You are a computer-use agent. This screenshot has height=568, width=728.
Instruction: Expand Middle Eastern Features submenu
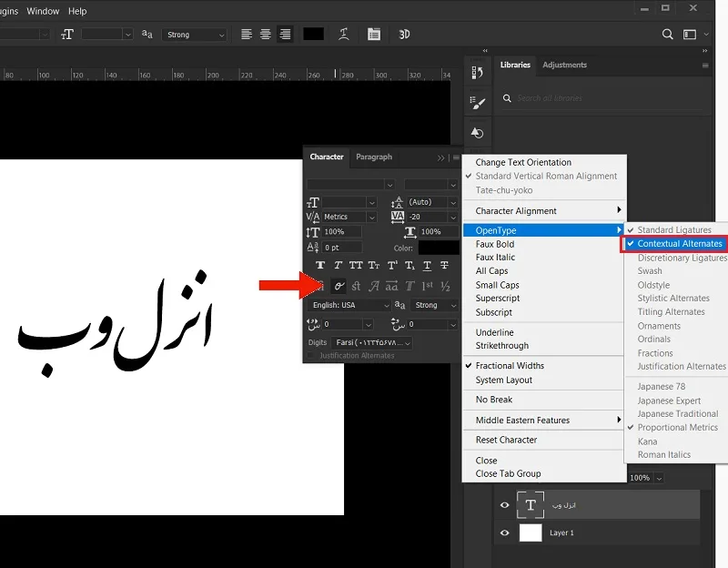click(544, 421)
